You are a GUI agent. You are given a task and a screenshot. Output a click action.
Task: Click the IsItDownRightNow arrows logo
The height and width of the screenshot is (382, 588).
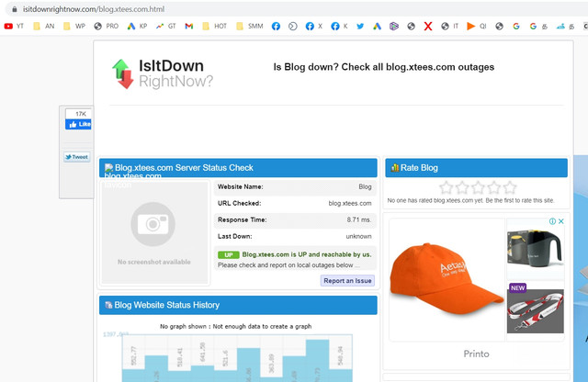pos(122,73)
